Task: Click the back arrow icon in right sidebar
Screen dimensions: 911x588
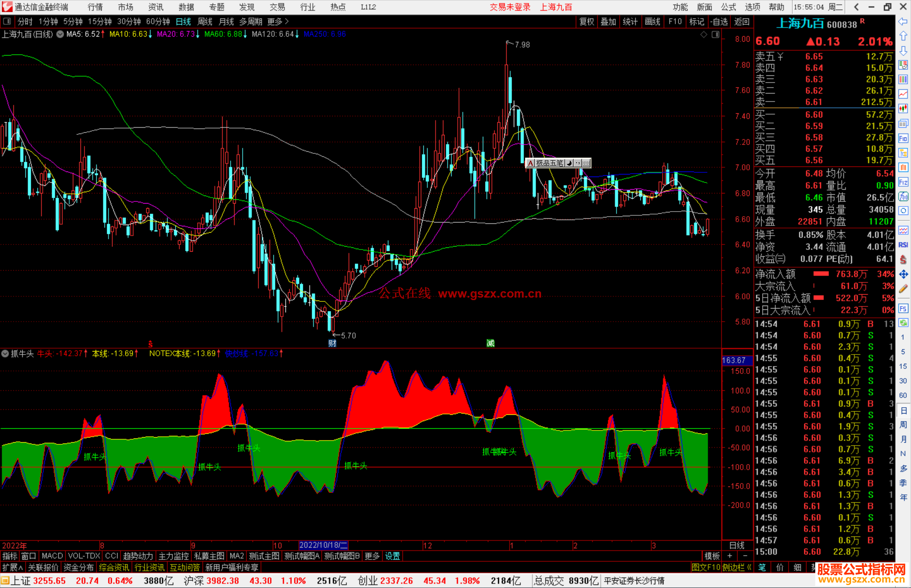Action: 903,21
